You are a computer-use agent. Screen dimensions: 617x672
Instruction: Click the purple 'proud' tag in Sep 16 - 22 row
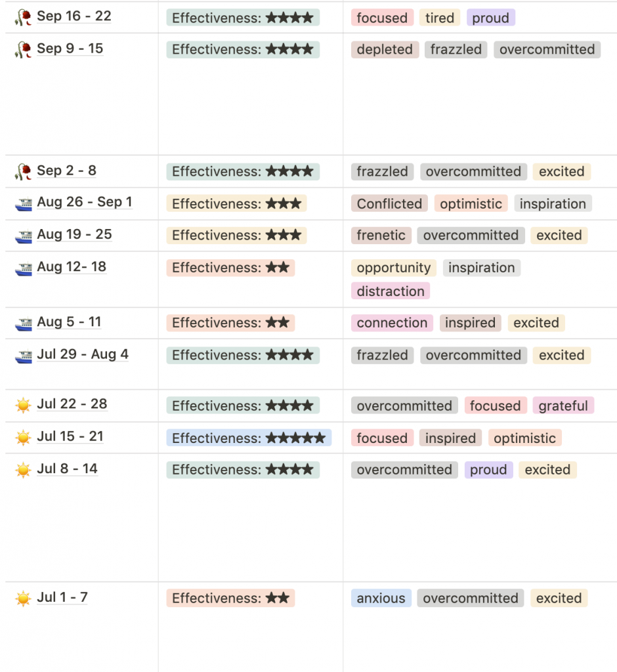(x=490, y=18)
